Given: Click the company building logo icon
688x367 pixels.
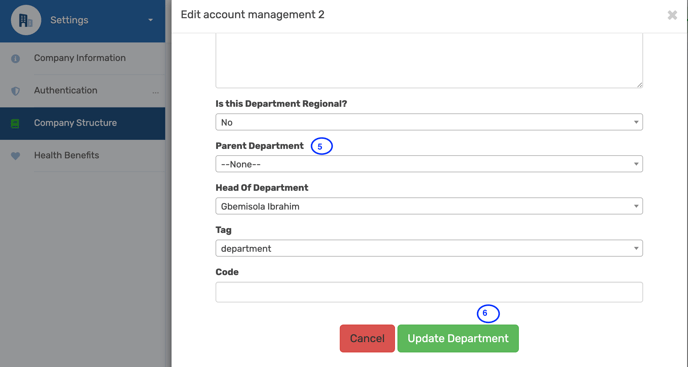Looking at the screenshot, I should [x=26, y=20].
